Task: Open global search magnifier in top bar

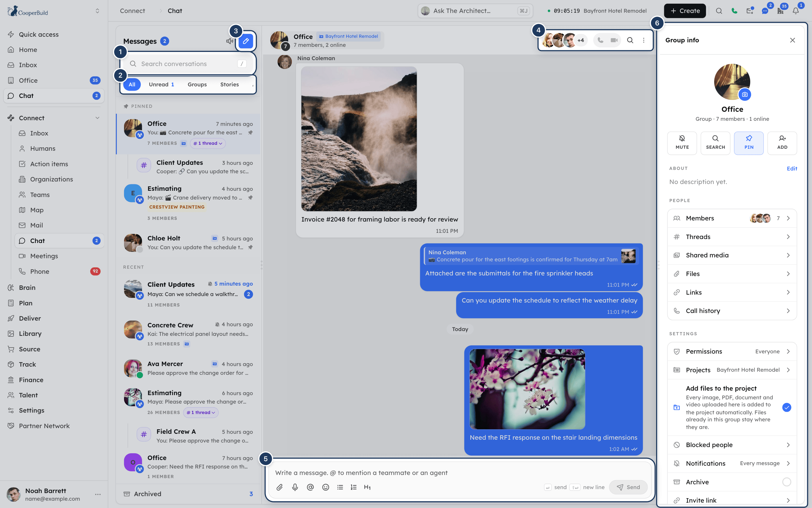Action: pyautogui.click(x=719, y=11)
